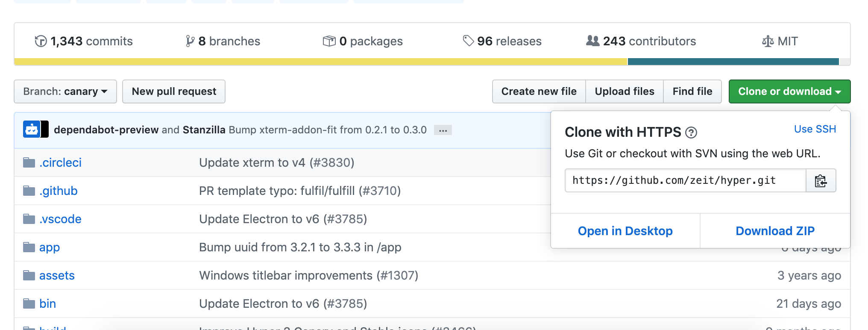
Task: Click the .github folder icon
Action: click(x=29, y=191)
